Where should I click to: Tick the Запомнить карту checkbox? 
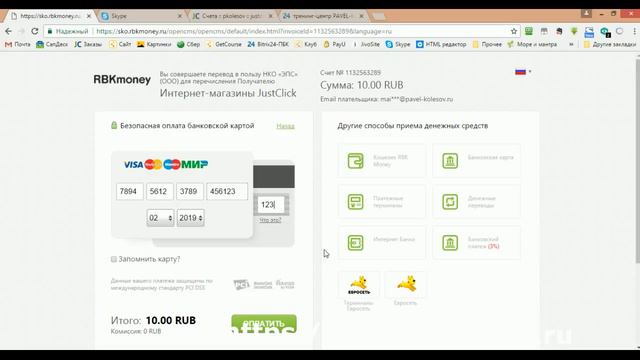[x=114, y=259]
